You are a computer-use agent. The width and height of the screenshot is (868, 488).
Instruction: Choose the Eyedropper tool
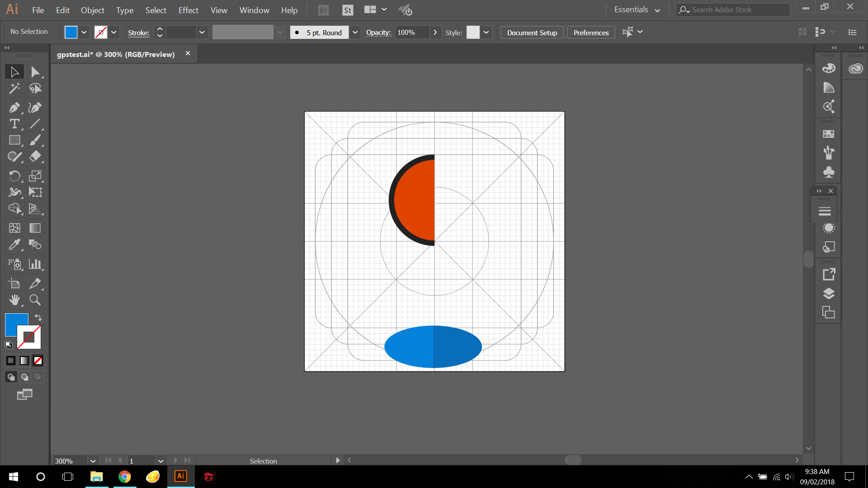tap(14, 244)
